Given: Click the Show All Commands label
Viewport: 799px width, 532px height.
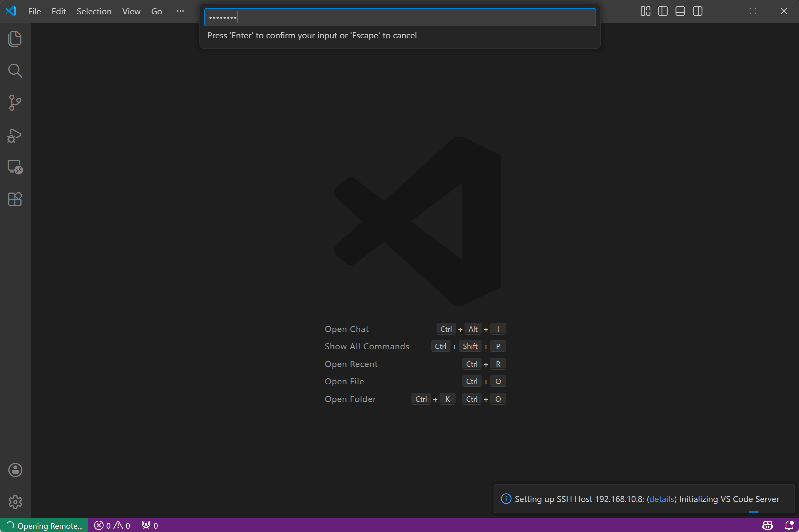Looking at the screenshot, I should point(367,346).
